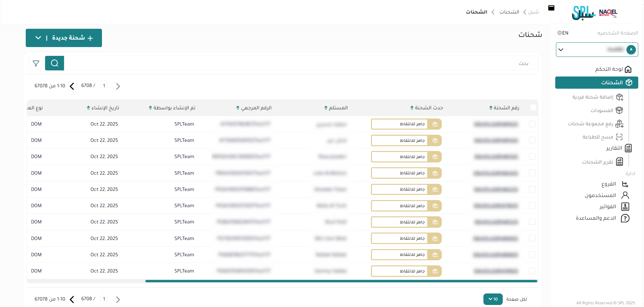Click the dark panel icon beside logo
The width and height of the screenshot is (644, 307).
point(551,8)
